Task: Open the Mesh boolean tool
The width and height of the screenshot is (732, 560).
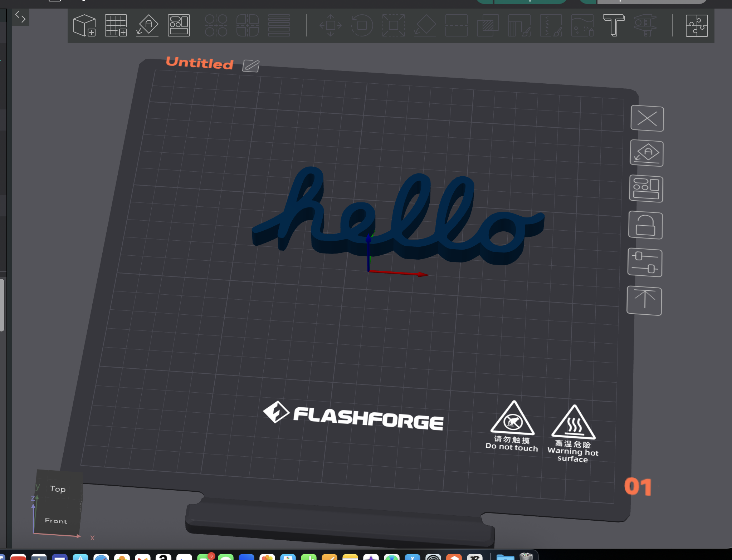Action: pyautogui.click(x=488, y=25)
